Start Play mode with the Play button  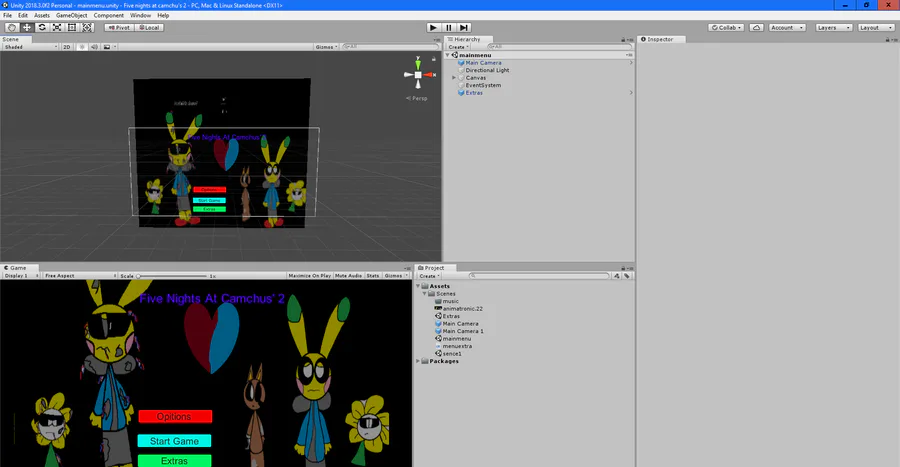433,28
